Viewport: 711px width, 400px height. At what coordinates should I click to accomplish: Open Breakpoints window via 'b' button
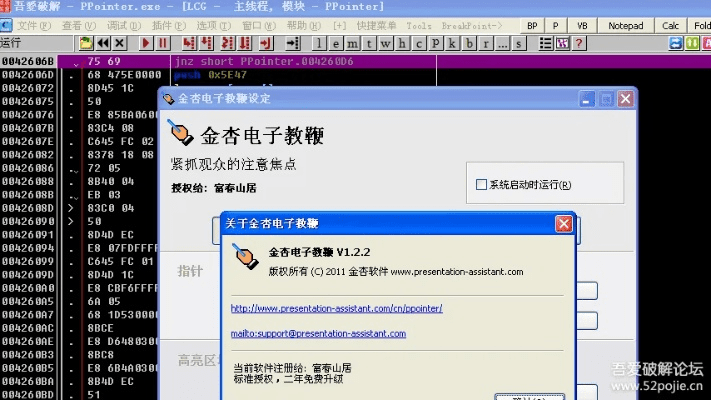tap(469, 44)
